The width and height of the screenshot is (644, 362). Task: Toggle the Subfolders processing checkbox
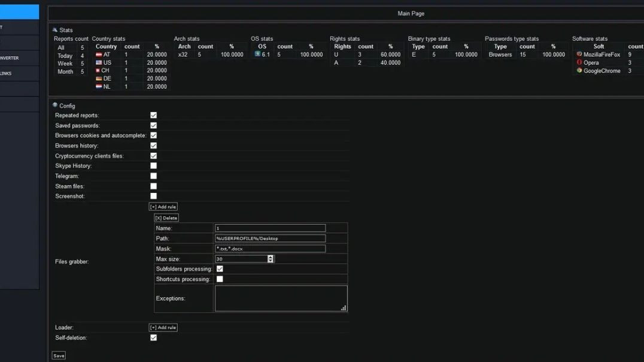(219, 269)
